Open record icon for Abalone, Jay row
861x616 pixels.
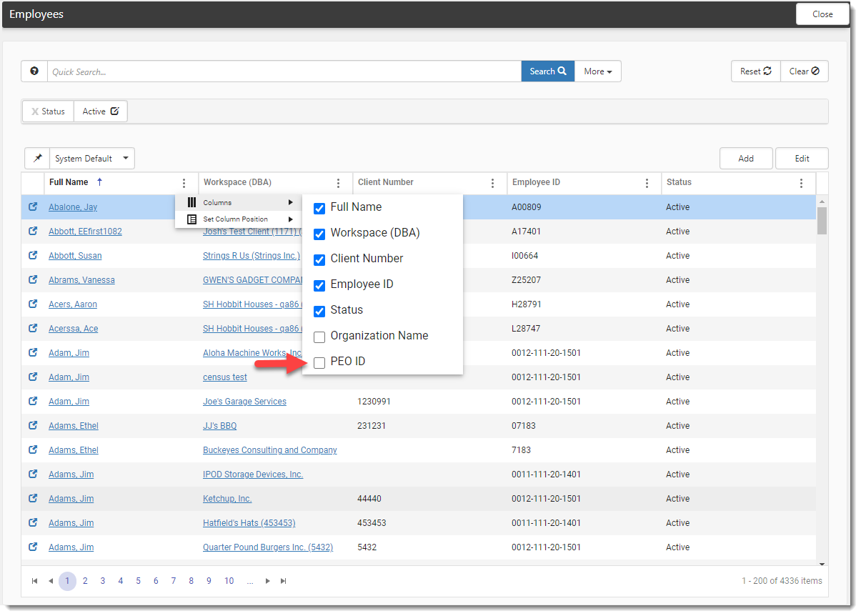pyautogui.click(x=33, y=207)
